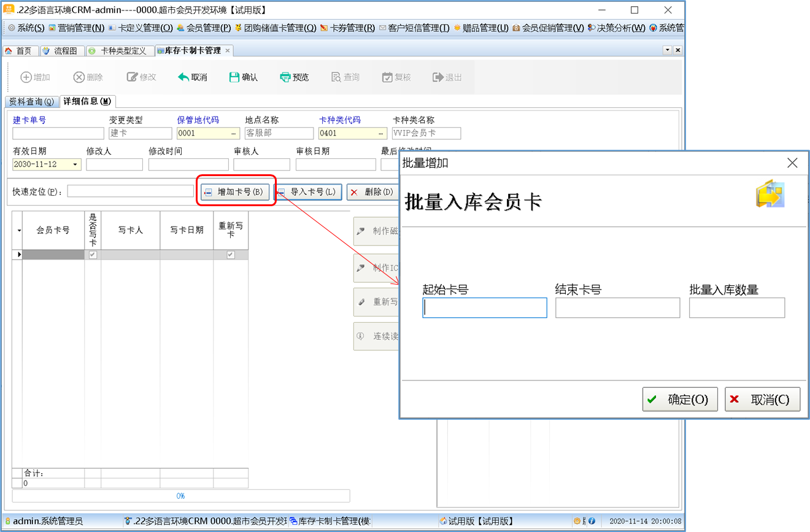
Task: Click the 取消 (cancel) undo arrow toolbar icon
Action: pos(183,77)
